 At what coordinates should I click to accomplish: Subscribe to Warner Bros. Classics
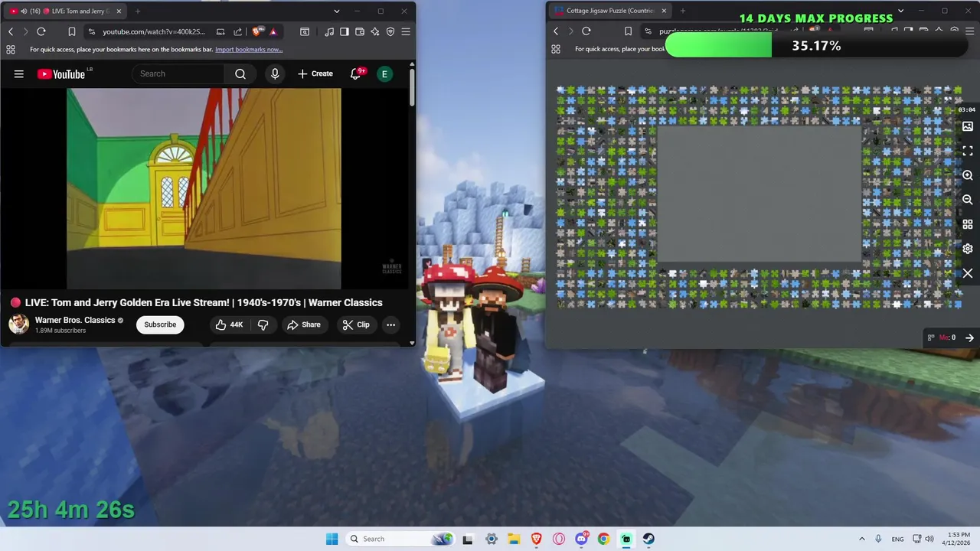tap(160, 324)
